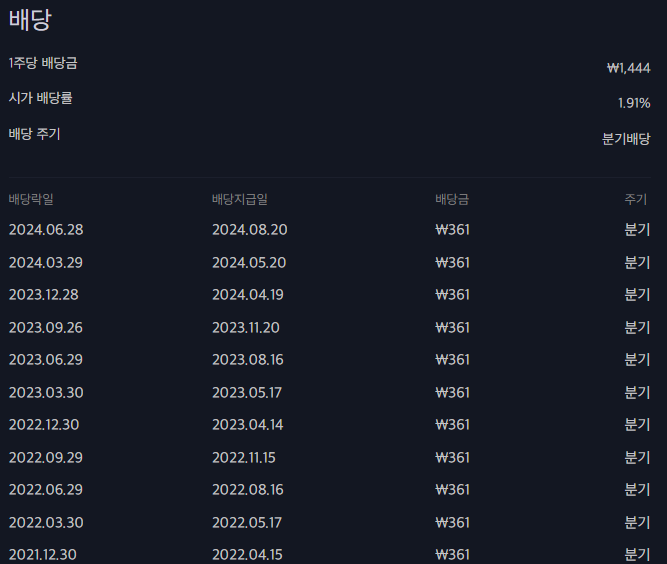This screenshot has width=667, height=564.
Task: Click ₩361 in the 2023.09.26 row
Action: click(453, 328)
